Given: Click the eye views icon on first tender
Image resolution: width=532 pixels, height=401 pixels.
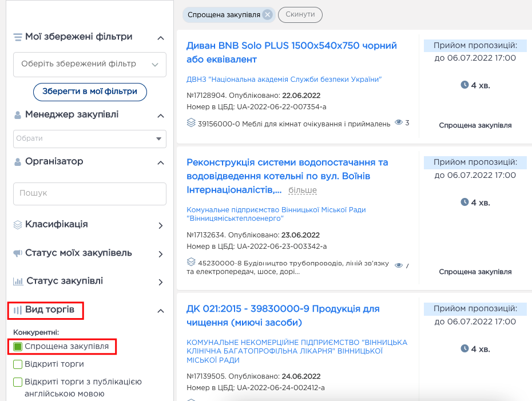Looking at the screenshot, I should 399,123.
